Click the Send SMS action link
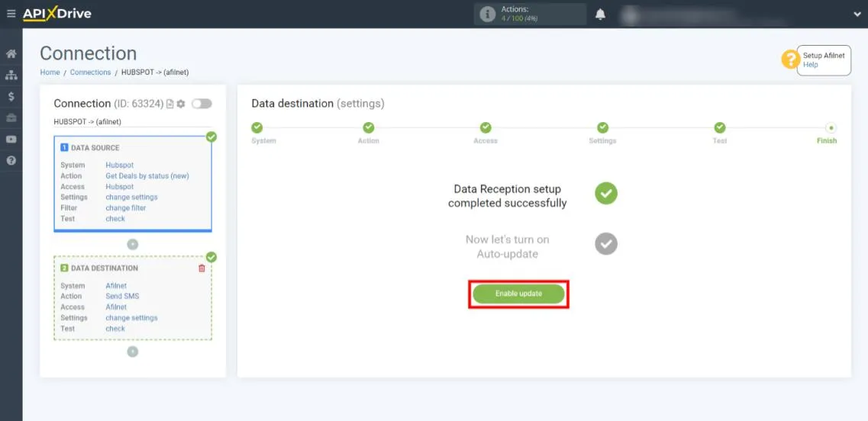 coord(122,297)
